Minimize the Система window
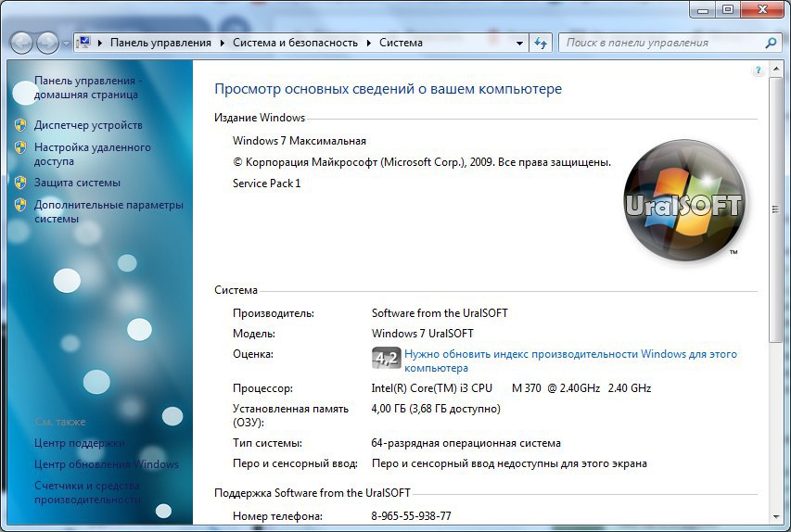The height and width of the screenshot is (532, 791). [x=703, y=9]
